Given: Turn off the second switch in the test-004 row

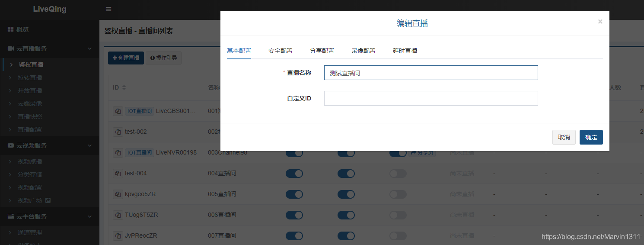Looking at the screenshot, I should point(346,173).
